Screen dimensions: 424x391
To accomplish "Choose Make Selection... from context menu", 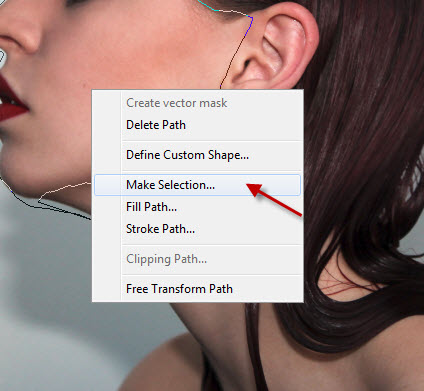I will coord(197,185).
